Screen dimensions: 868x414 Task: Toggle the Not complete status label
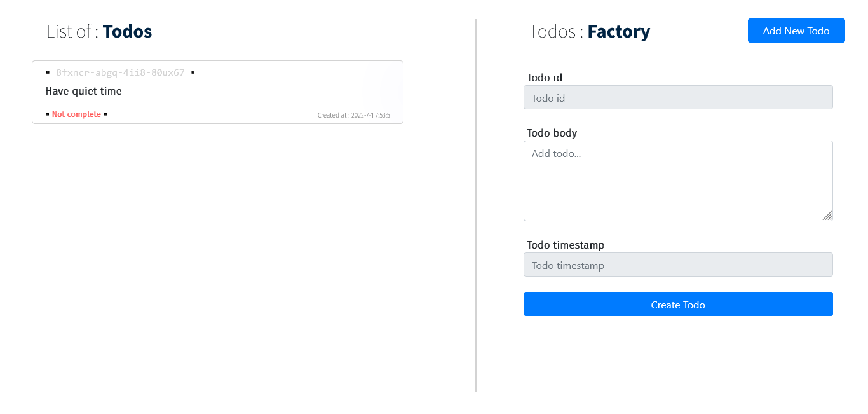[x=76, y=114]
